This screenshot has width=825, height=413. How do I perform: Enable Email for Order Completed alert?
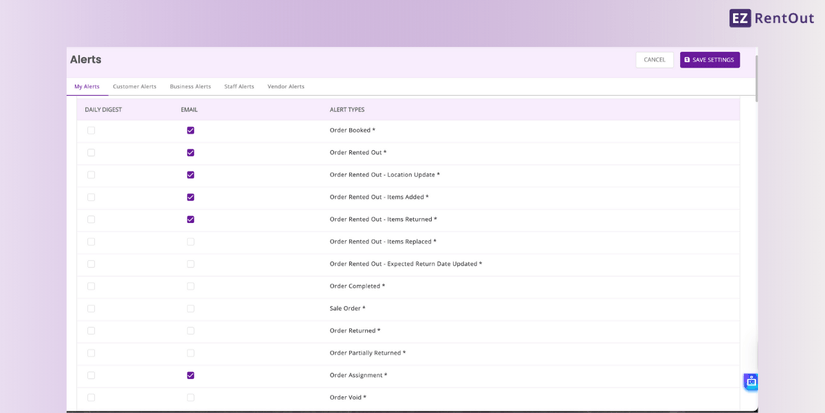click(x=191, y=286)
